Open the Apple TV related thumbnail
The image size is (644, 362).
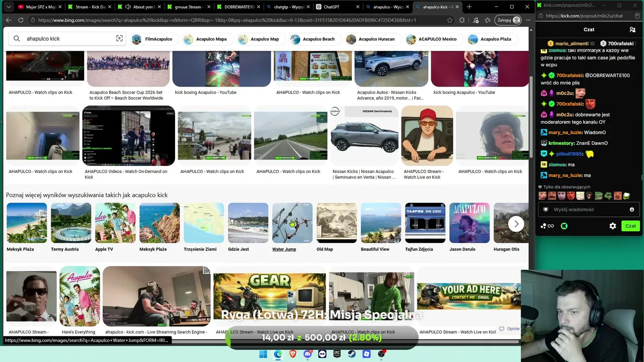[x=115, y=223]
